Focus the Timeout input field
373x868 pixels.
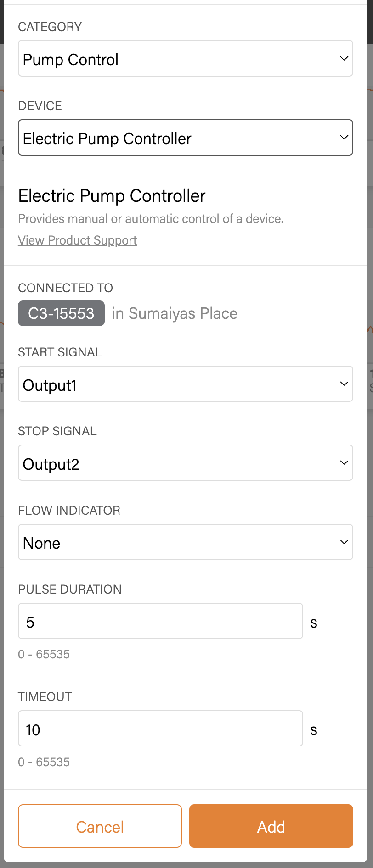pyautogui.click(x=160, y=729)
